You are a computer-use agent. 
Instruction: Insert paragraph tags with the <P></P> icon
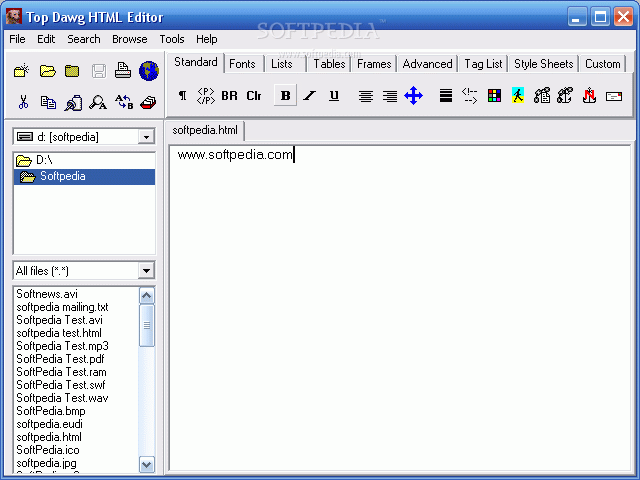pos(206,96)
